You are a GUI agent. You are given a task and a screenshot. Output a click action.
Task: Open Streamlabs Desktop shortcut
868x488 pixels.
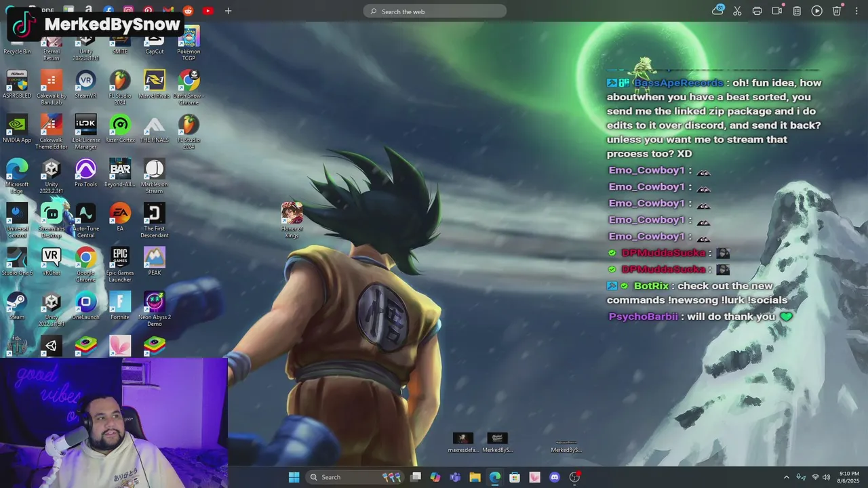(52, 220)
